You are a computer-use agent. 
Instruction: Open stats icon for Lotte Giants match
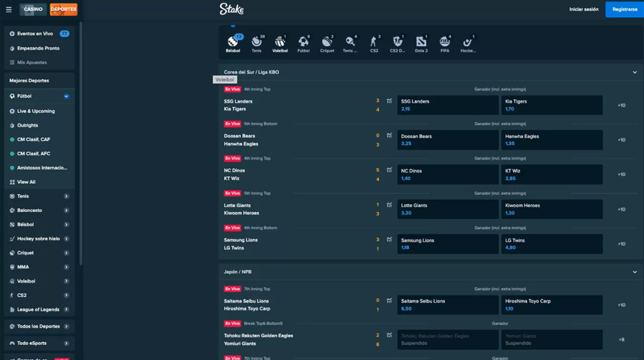[x=389, y=205]
